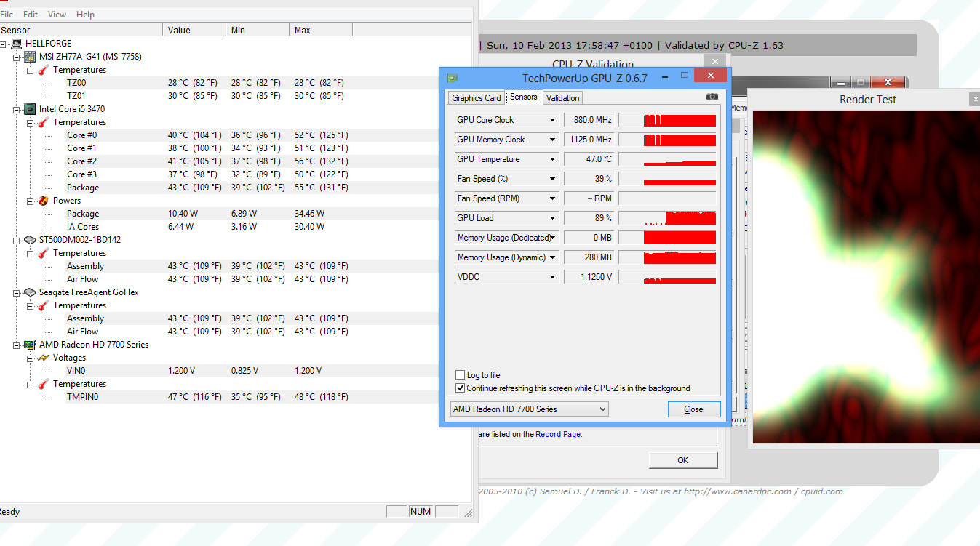Viewport: 980px width, 546px height.
Task: Open the Memory Usage (Dynamic) dropdown
Action: pyautogui.click(x=552, y=257)
